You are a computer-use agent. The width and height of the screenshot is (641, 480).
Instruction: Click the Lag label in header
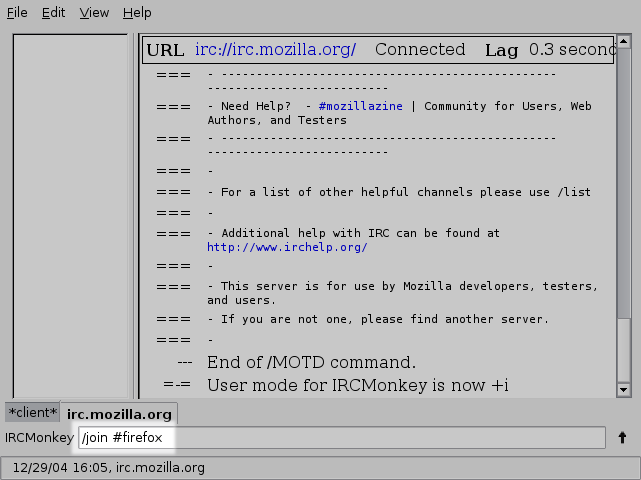coord(501,51)
